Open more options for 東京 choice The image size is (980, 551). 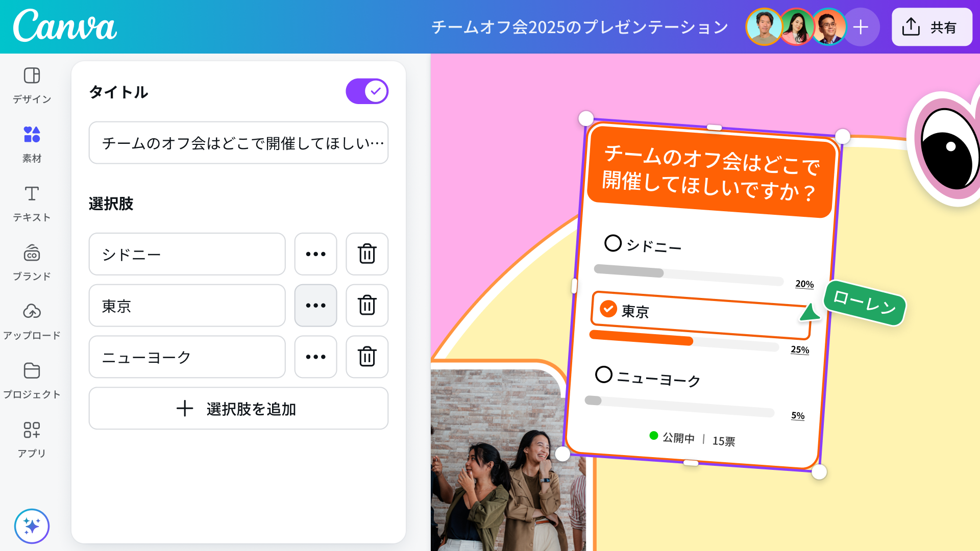pos(315,306)
